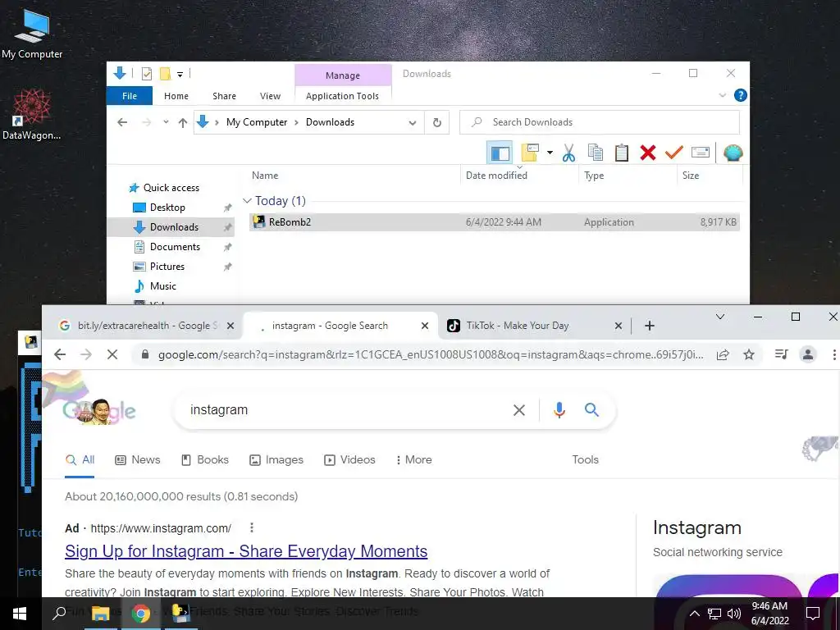The width and height of the screenshot is (840, 630).
Task: Click the Google search magnifier button
Action: point(591,410)
